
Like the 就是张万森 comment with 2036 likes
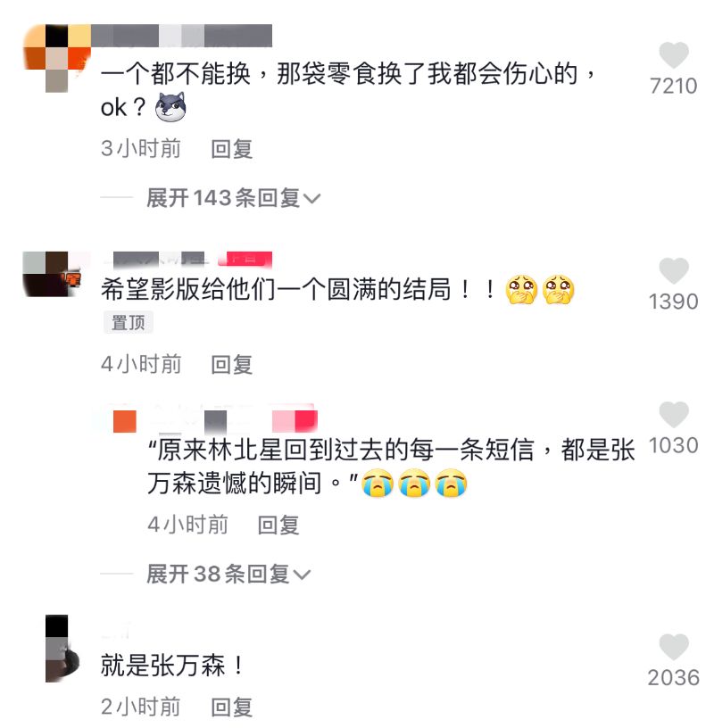tap(674, 646)
